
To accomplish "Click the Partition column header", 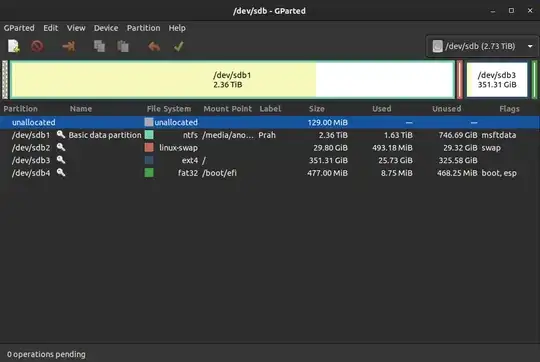I will click(21, 109).
